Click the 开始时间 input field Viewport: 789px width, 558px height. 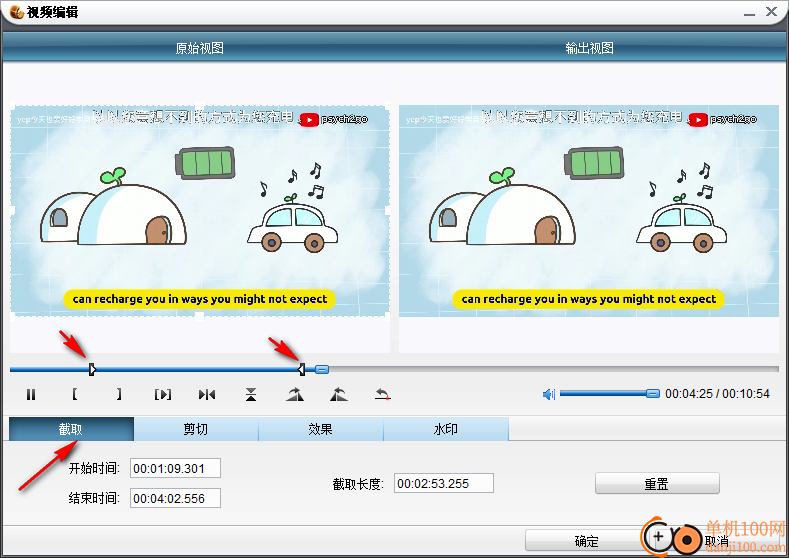(175, 468)
